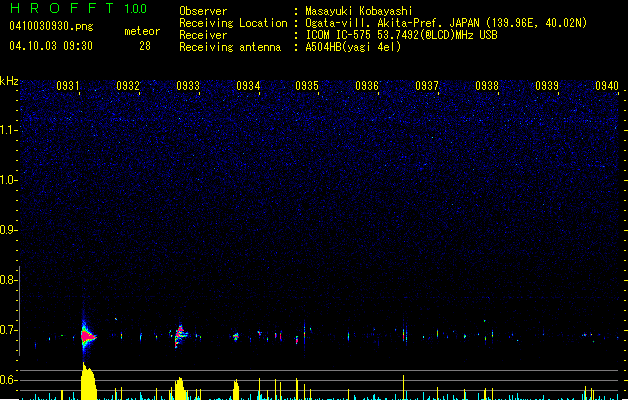This screenshot has height=400, width=629.
Task: Click the A504HB(yagi 4el) antenna text
Action: pyautogui.click(x=353, y=47)
